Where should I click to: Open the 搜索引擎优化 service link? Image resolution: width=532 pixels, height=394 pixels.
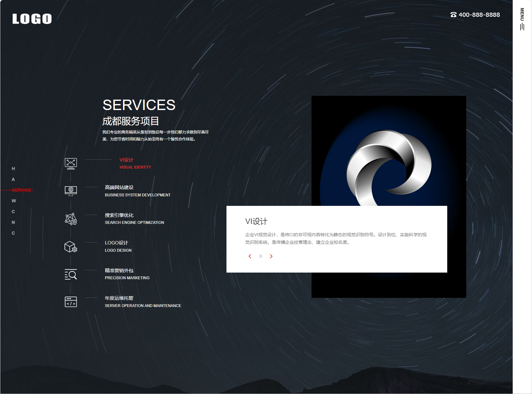click(119, 215)
